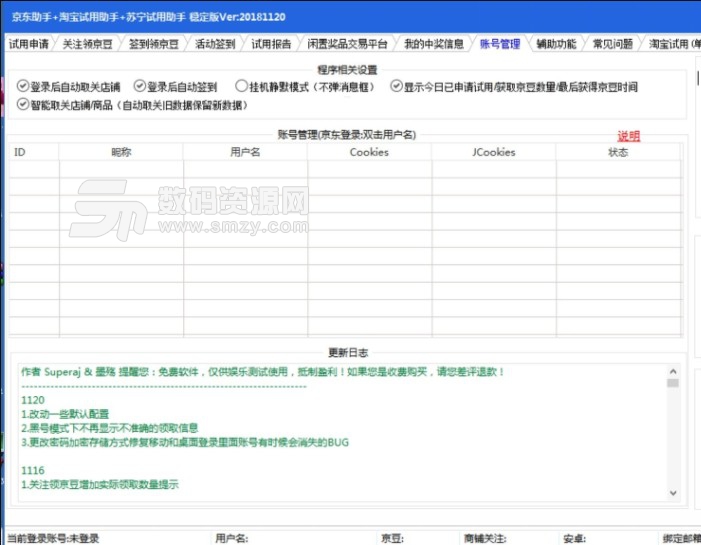Screen dimensions: 701x545
Task: Click log line 2.黑号模式下不再显示
Action: [110, 428]
